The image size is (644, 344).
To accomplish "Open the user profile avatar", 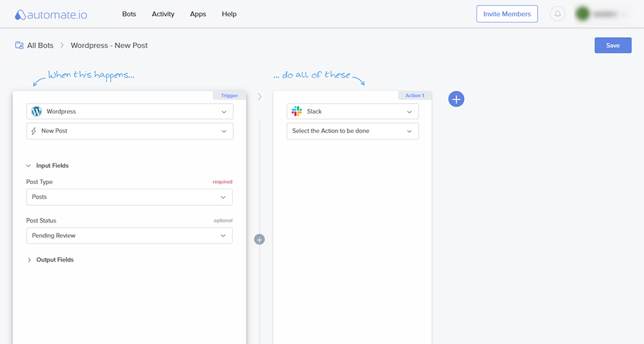I will [582, 14].
